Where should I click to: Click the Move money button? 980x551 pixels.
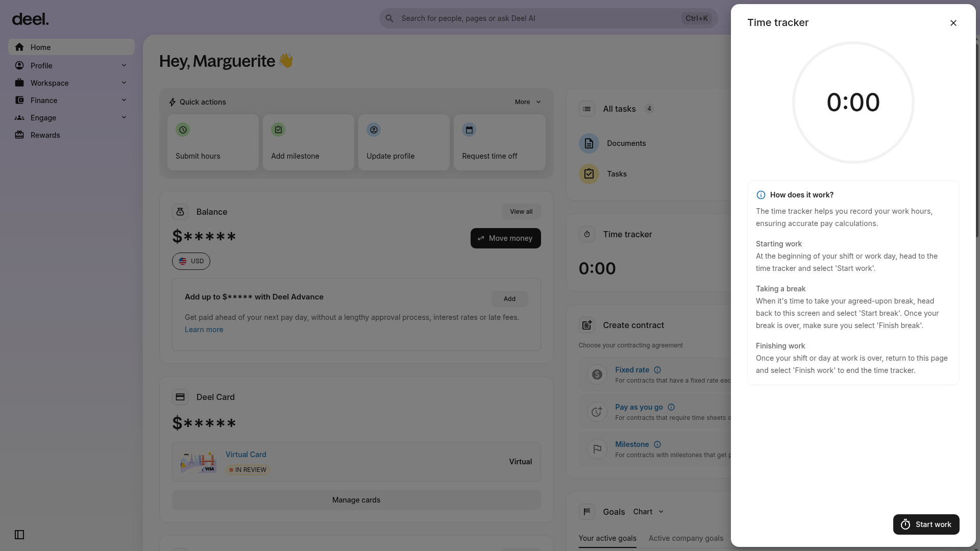click(505, 238)
